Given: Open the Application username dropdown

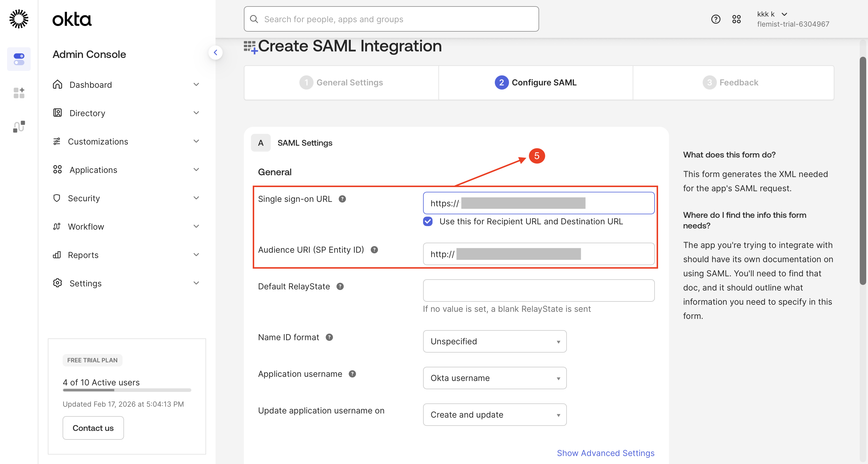Looking at the screenshot, I should (x=494, y=378).
